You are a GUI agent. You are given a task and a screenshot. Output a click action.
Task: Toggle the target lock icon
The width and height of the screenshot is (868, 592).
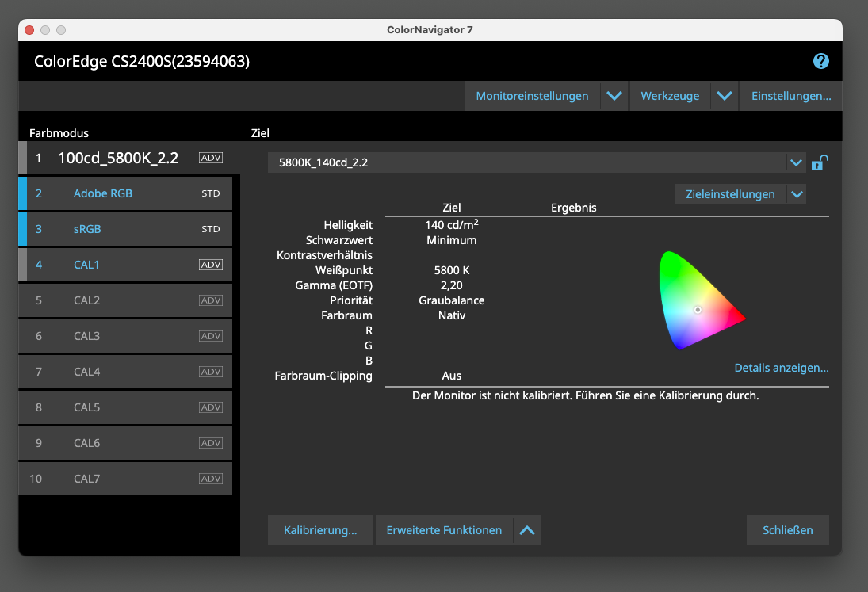(820, 163)
